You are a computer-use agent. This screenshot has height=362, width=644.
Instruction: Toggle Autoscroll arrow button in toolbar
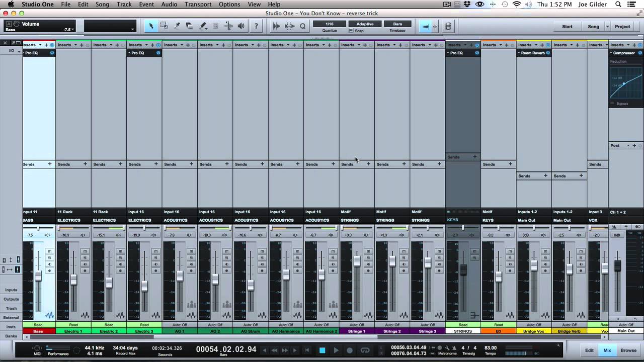tap(426, 26)
